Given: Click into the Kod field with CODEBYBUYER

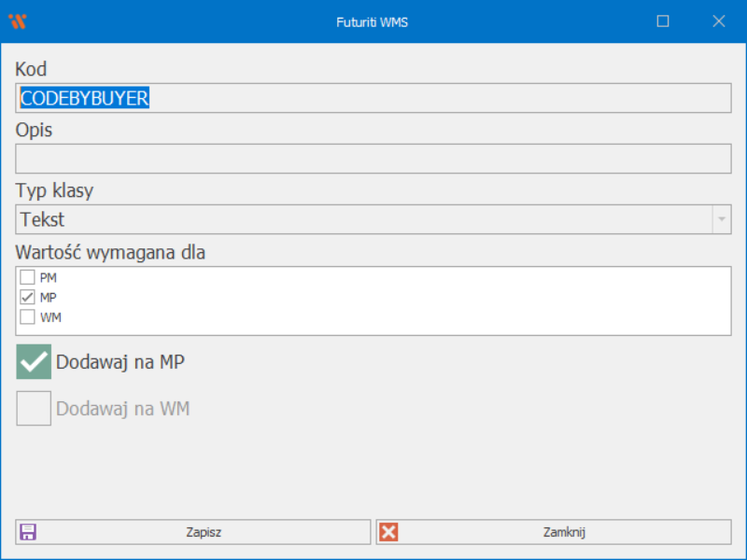Looking at the screenshot, I should tap(373, 98).
